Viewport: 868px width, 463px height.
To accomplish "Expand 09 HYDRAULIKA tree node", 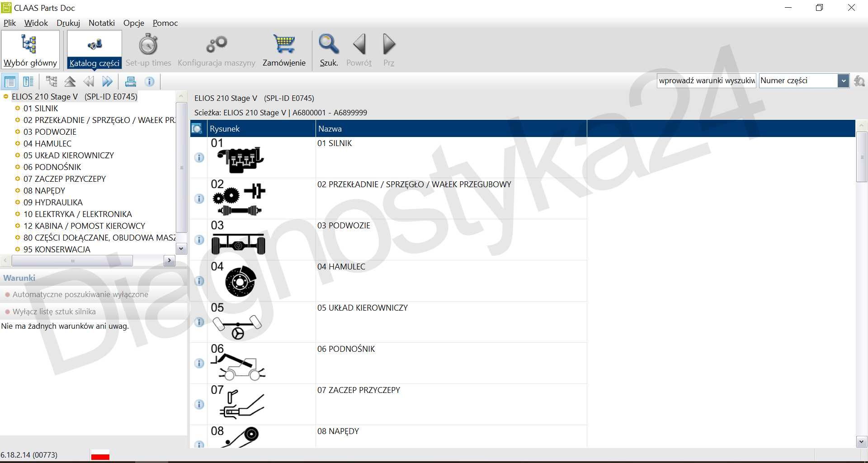I will tap(18, 202).
